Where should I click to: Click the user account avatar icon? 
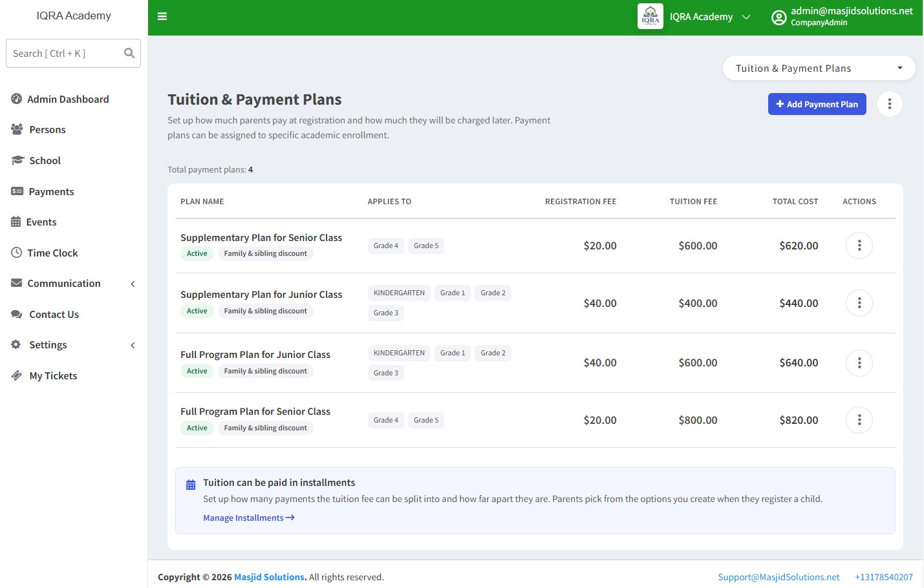(779, 17)
